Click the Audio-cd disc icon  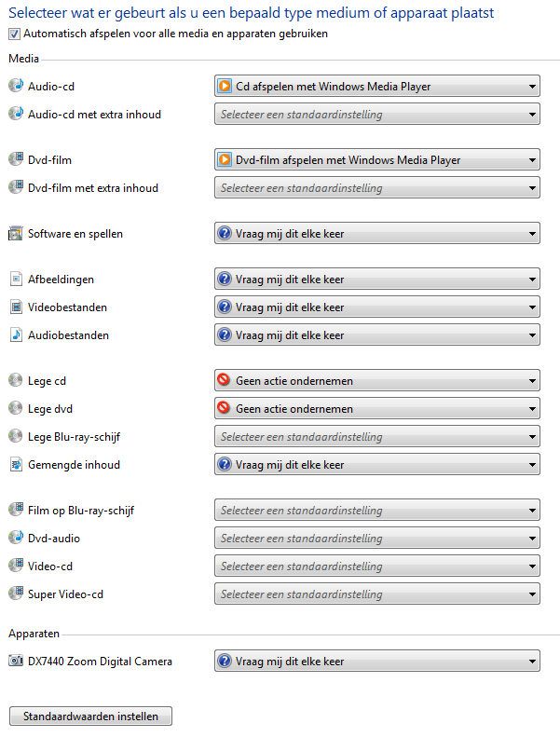(x=16, y=86)
